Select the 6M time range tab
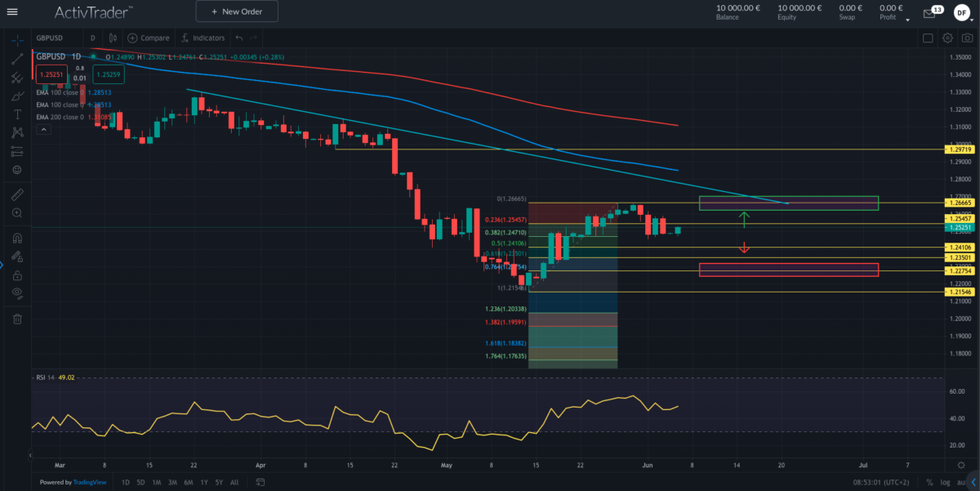Viewport: 980px width, 491px height. (x=189, y=482)
